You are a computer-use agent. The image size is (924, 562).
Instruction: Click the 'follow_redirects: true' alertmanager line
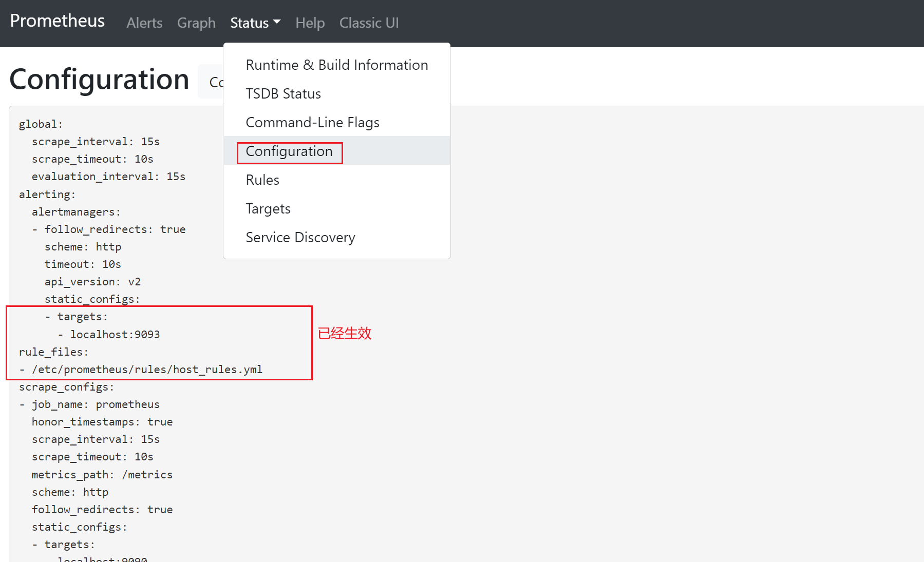click(x=109, y=229)
